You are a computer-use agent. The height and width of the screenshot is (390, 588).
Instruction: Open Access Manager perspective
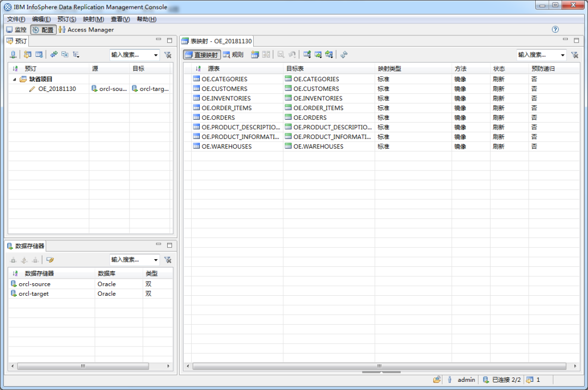coord(86,29)
